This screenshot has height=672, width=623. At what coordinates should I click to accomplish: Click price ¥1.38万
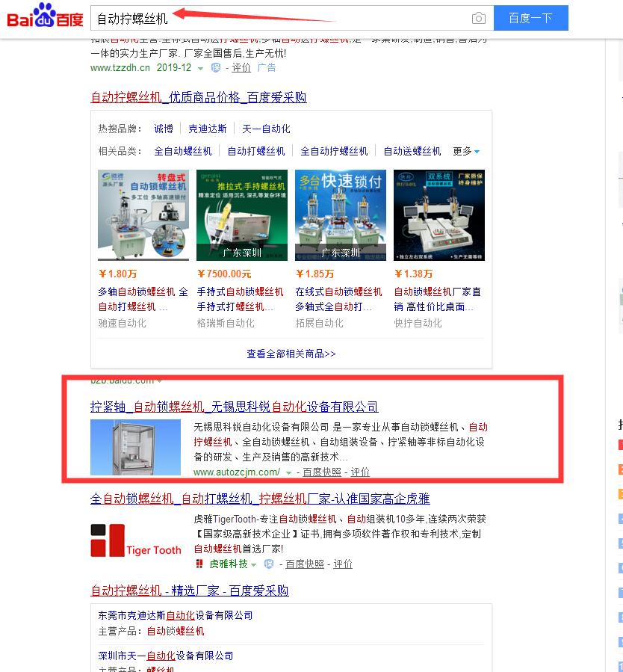coord(413,274)
